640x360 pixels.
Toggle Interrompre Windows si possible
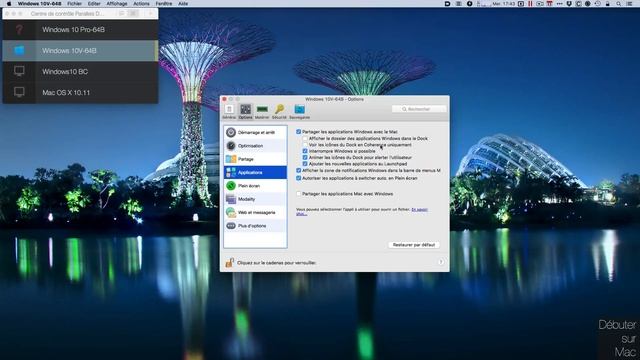(x=305, y=151)
